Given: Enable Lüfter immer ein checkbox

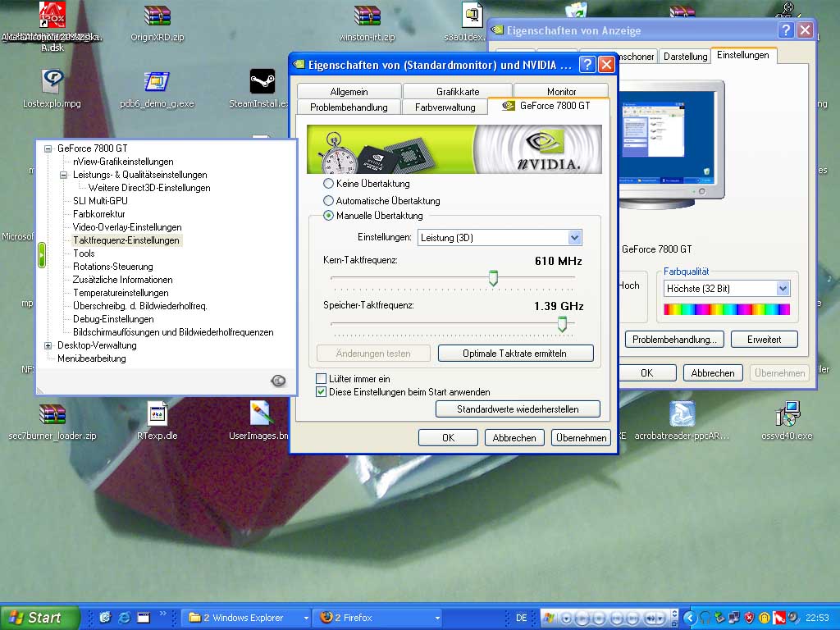Looking at the screenshot, I should tap(321, 379).
